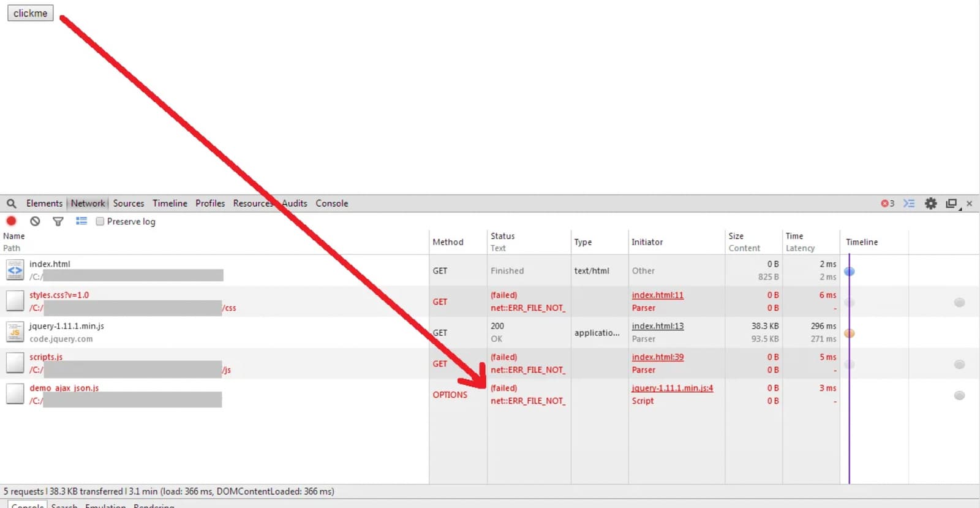Change DevTools dock side icon
The image size is (980, 508).
(x=951, y=203)
